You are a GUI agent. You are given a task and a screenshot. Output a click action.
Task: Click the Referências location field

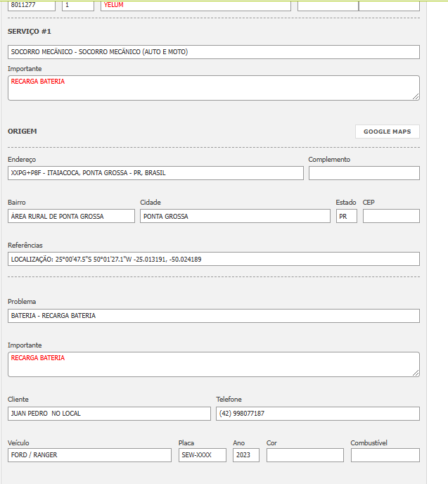pos(213,259)
